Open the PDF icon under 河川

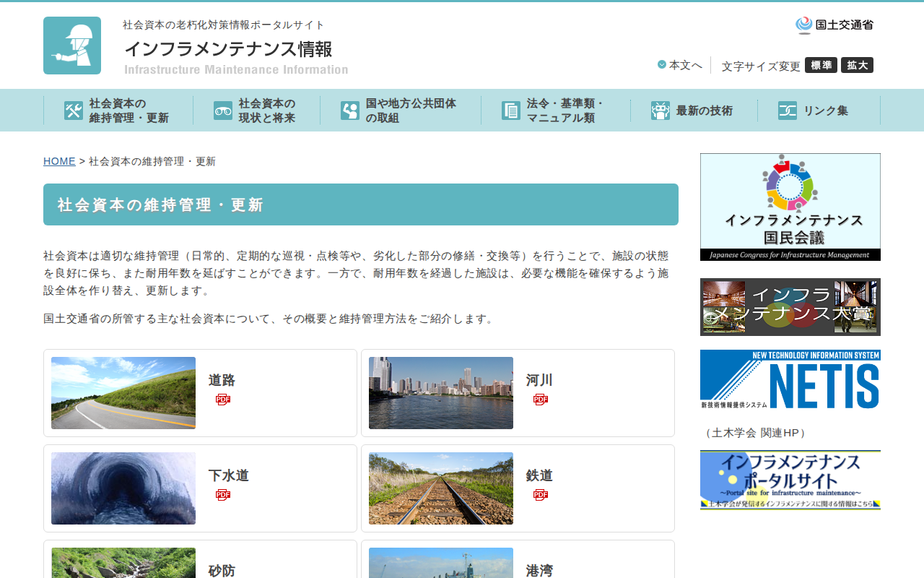coord(540,398)
